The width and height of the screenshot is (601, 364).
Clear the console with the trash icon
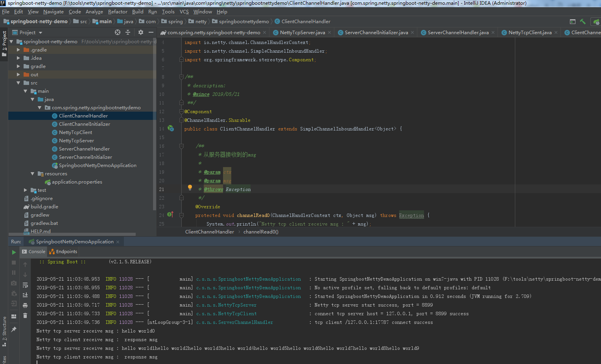[x=25, y=315]
